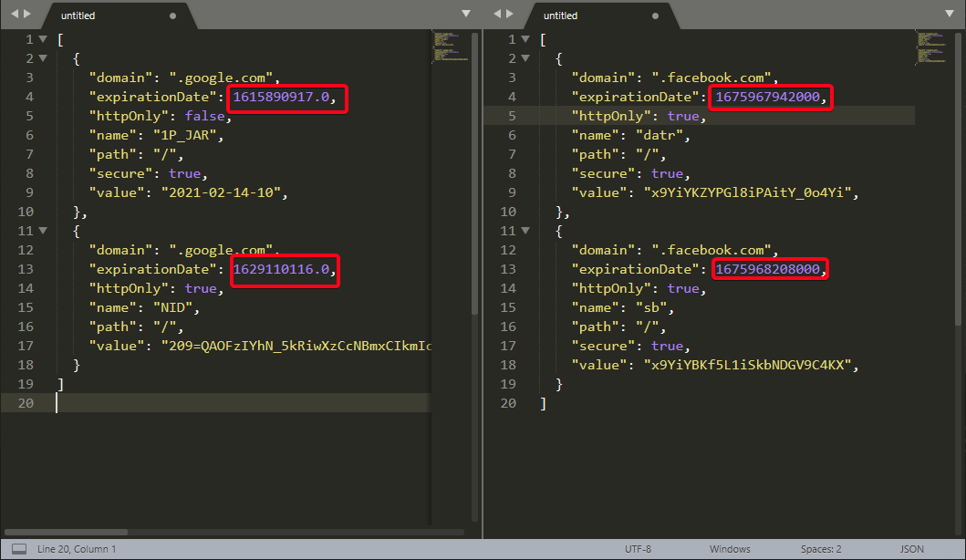Viewport: 966px width, 560px height.
Task: Open Spaces: 2 indentation menu
Action: pos(821,549)
